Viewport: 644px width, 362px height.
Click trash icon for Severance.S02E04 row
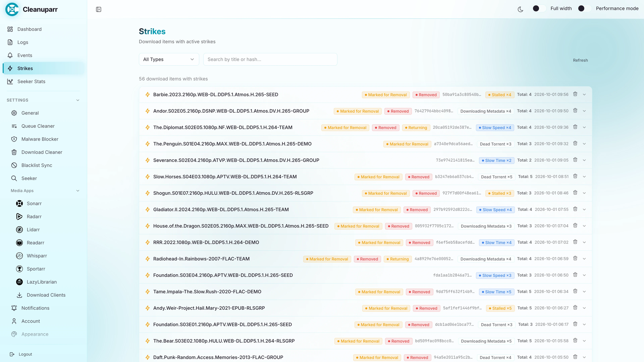(x=575, y=160)
